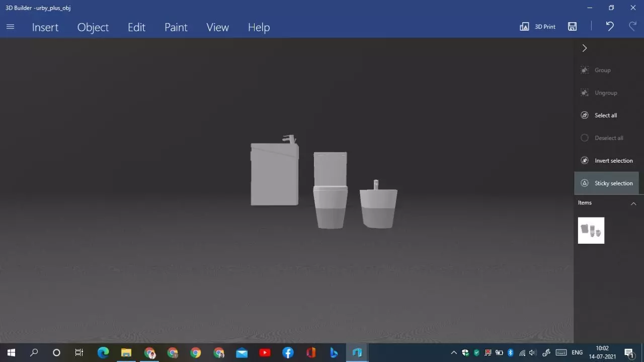Open Microsoft Office from the taskbar
This screenshot has height=362, width=644.
311,352
